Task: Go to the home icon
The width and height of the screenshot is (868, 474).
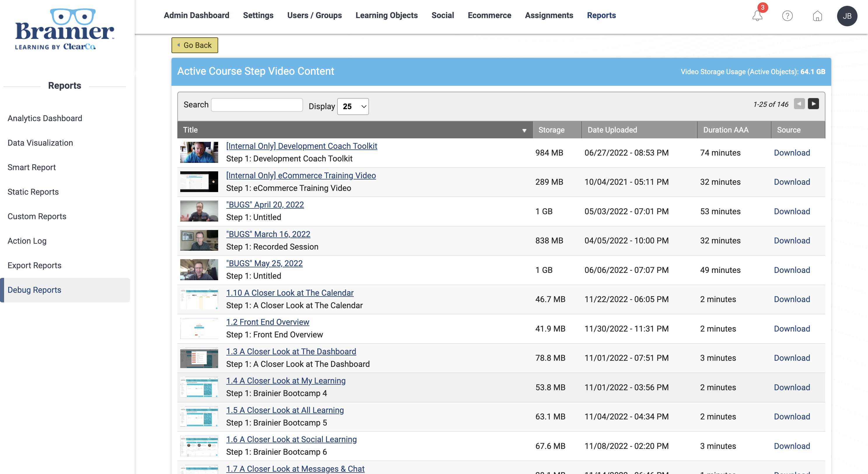Action: click(x=817, y=16)
